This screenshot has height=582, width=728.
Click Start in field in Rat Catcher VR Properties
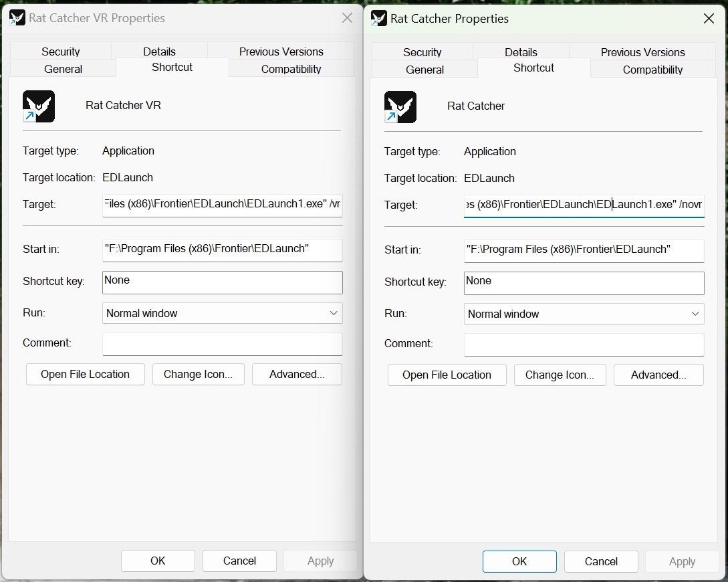coord(223,250)
